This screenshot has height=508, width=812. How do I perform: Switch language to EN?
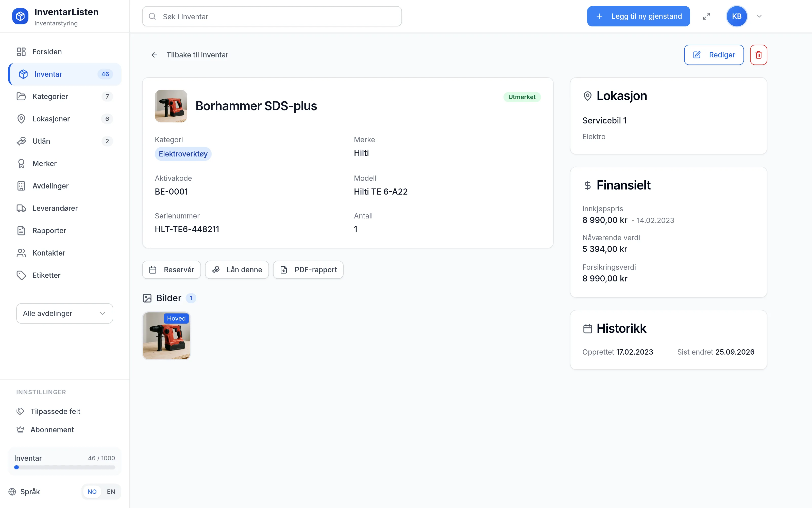tap(111, 491)
